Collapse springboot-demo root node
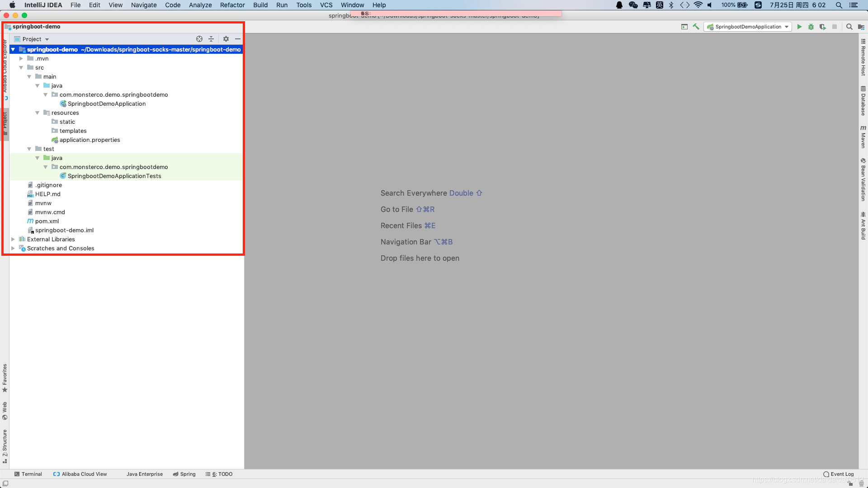868x488 pixels. pos(13,49)
